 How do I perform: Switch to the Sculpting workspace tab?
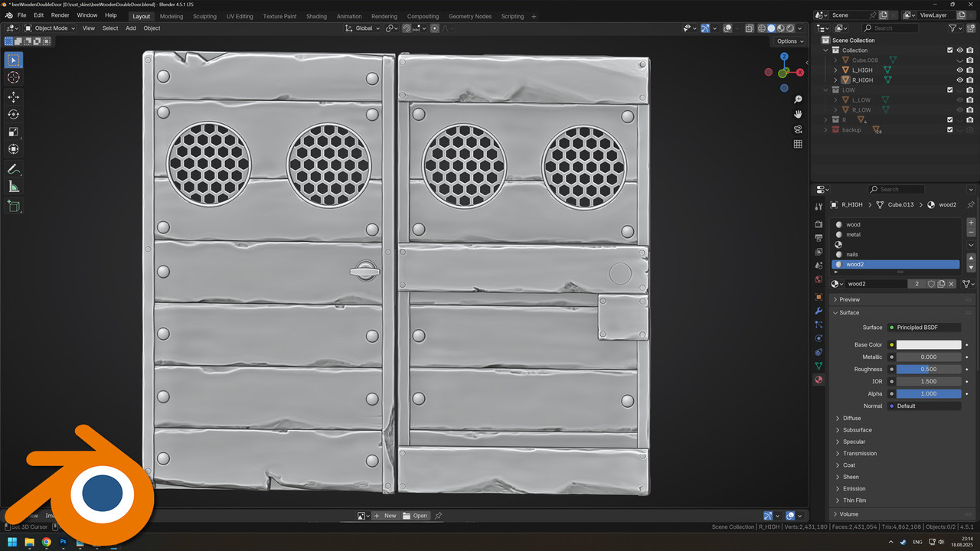point(204,16)
